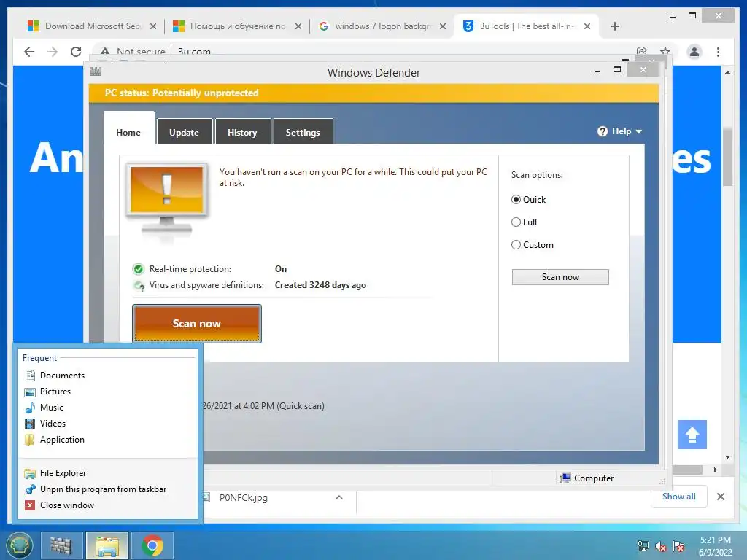Select the Full scan option
The height and width of the screenshot is (560, 747).
pos(516,222)
